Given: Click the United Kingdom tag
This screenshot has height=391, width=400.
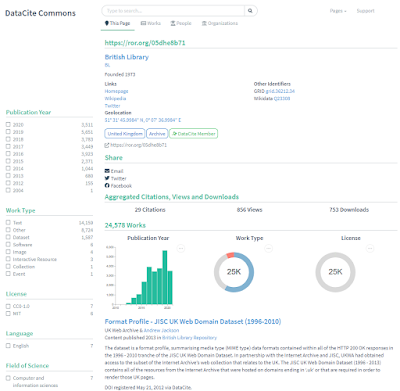Looking at the screenshot, I should tap(125, 134).
